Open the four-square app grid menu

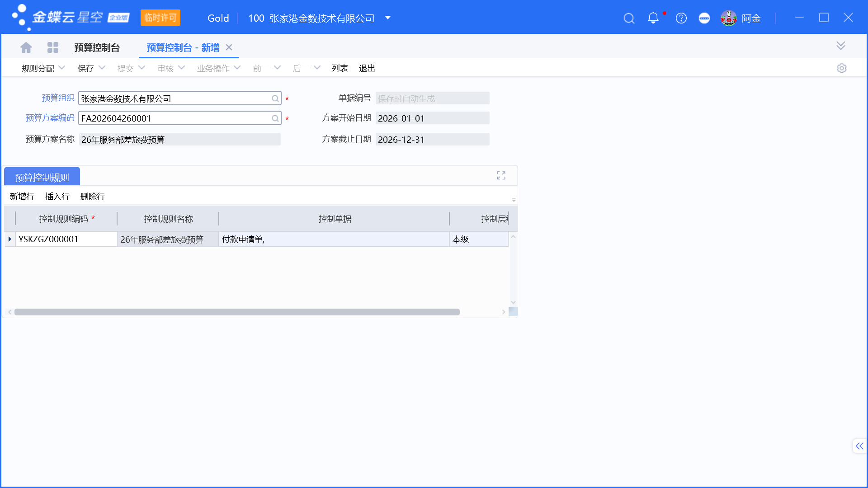[x=53, y=47]
